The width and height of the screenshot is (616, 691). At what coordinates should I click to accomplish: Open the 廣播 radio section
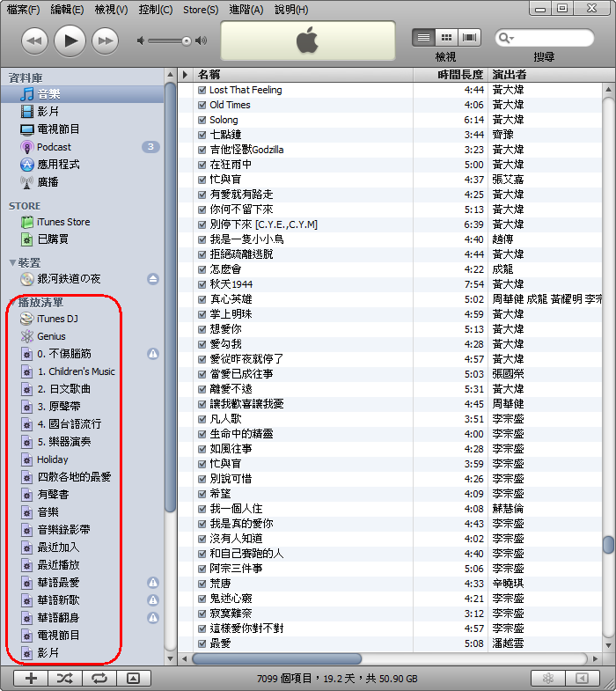click(x=82, y=182)
